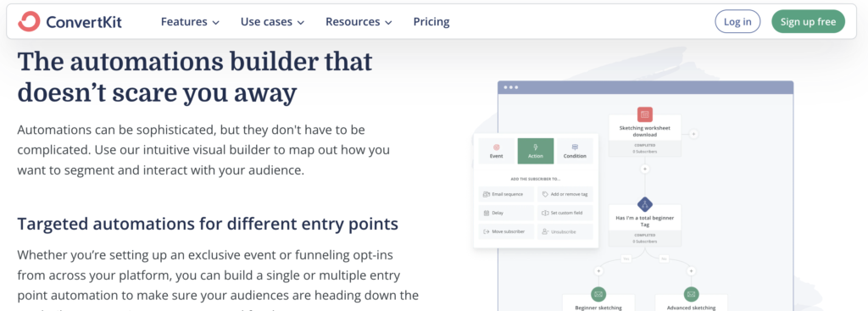Pick Set custom field action

[x=565, y=213]
